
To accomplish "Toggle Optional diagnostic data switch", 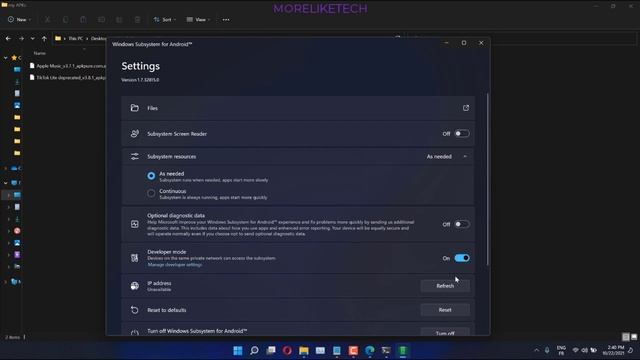I will pos(462,224).
